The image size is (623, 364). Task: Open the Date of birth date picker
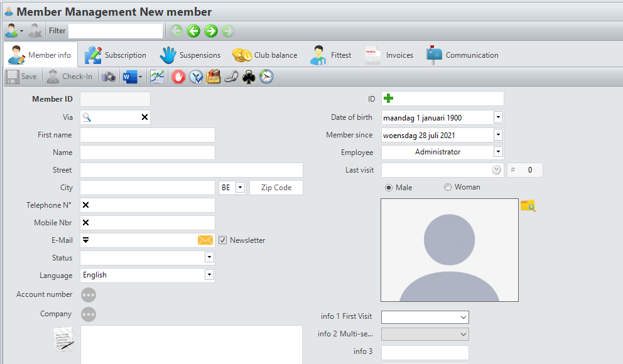(x=498, y=117)
